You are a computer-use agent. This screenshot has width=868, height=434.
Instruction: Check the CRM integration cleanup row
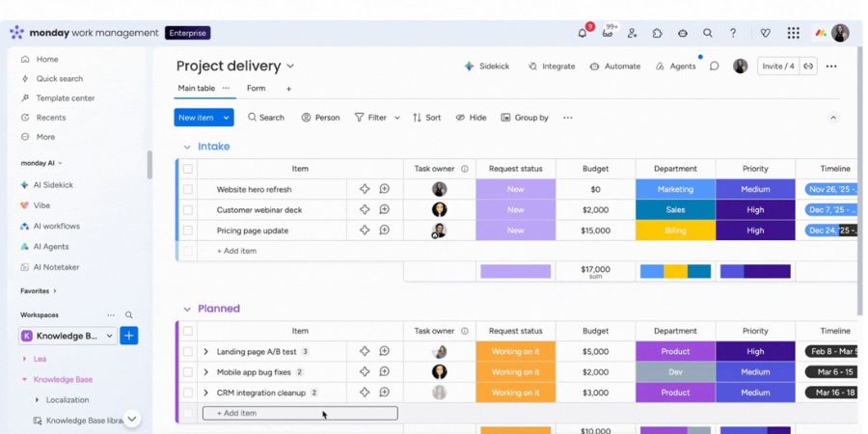(x=188, y=393)
